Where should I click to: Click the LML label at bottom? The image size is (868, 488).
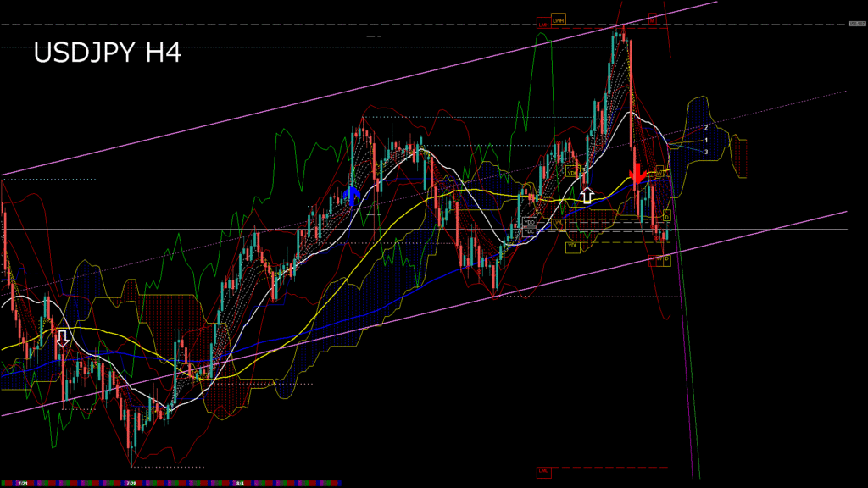pyautogui.click(x=544, y=471)
